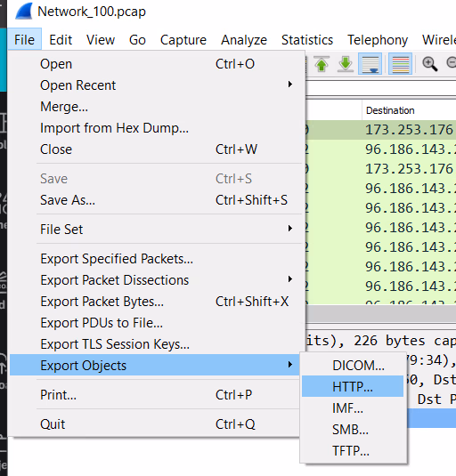456x476 pixels.
Task: Open the File menu
Action: 24,40
